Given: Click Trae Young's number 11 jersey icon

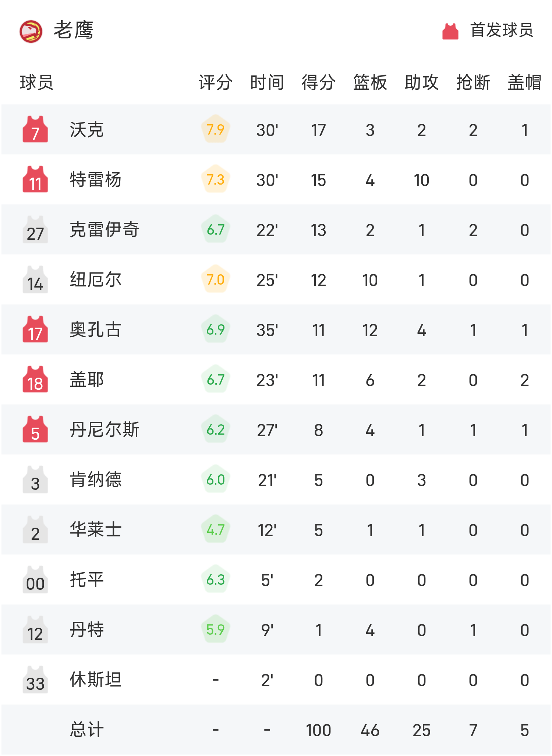Looking at the screenshot, I should [35, 180].
